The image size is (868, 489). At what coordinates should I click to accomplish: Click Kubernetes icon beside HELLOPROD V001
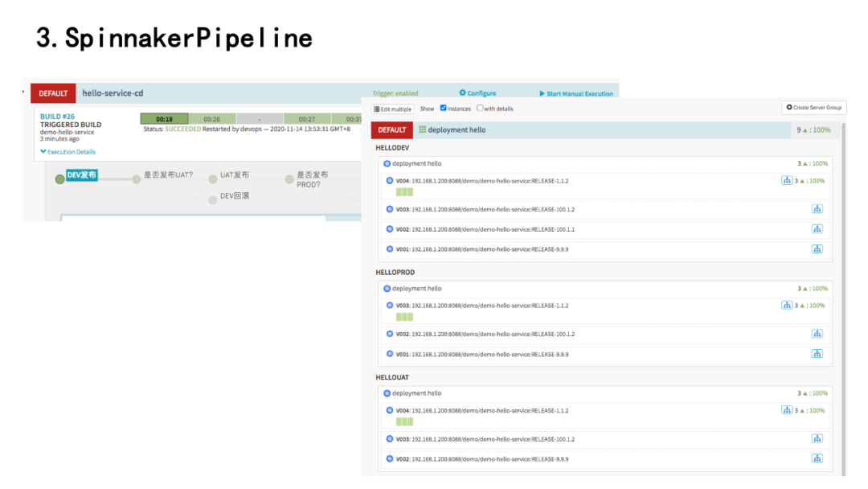click(x=390, y=354)
